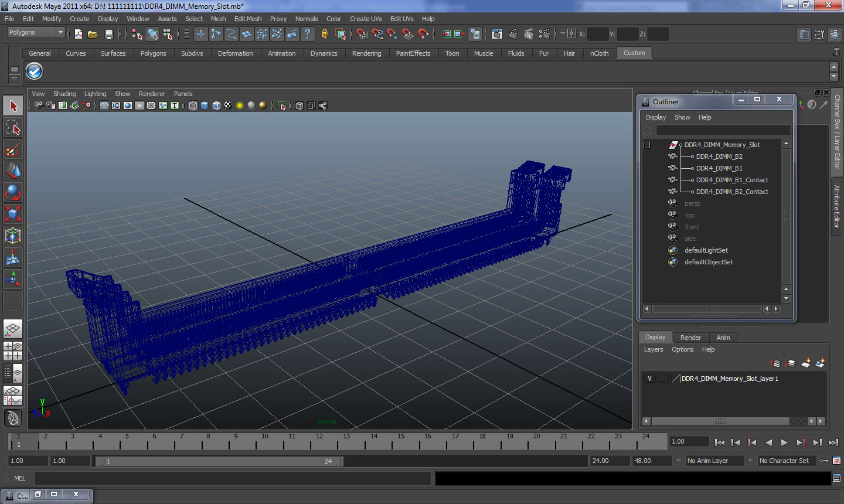This screenshot has height=504, width=844.
Task: Open the IPR render icon
Action: (529, 34)
